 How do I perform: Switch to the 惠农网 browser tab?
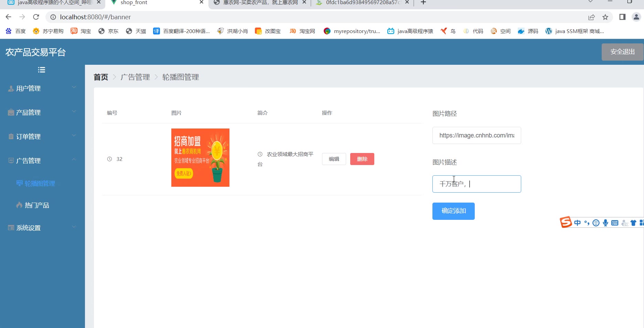point(260,3)
